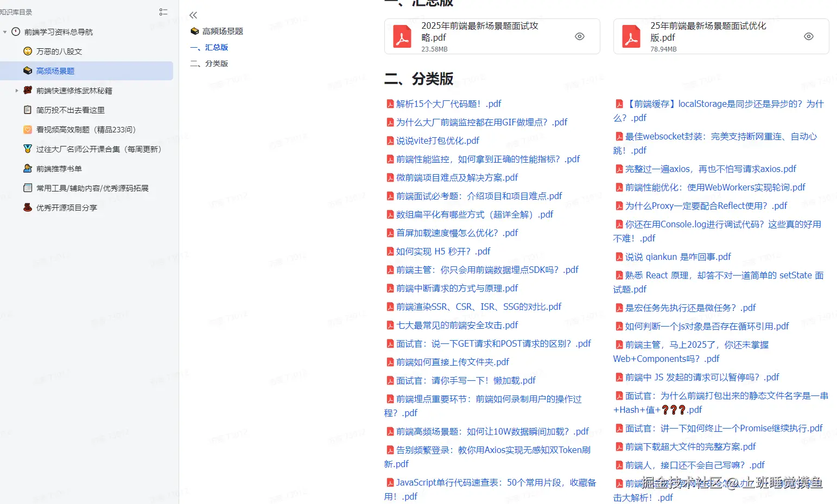The width and height of the screenshot is (837, 504).
Task: Open 解析15个大厂代码题！.pdf
Action: tap(448, 104)
